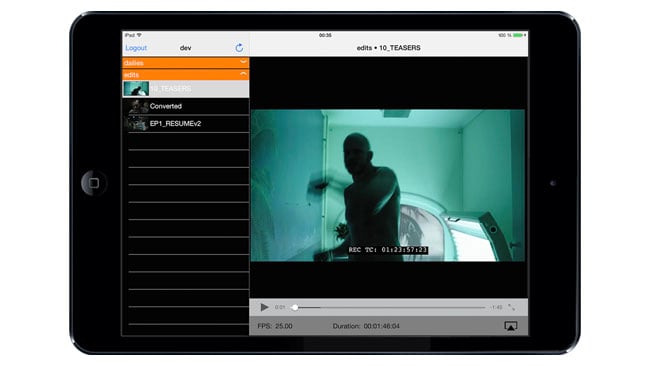Seek to the middle of the timeline
This screenshot has width=650, height=366.
389,308
